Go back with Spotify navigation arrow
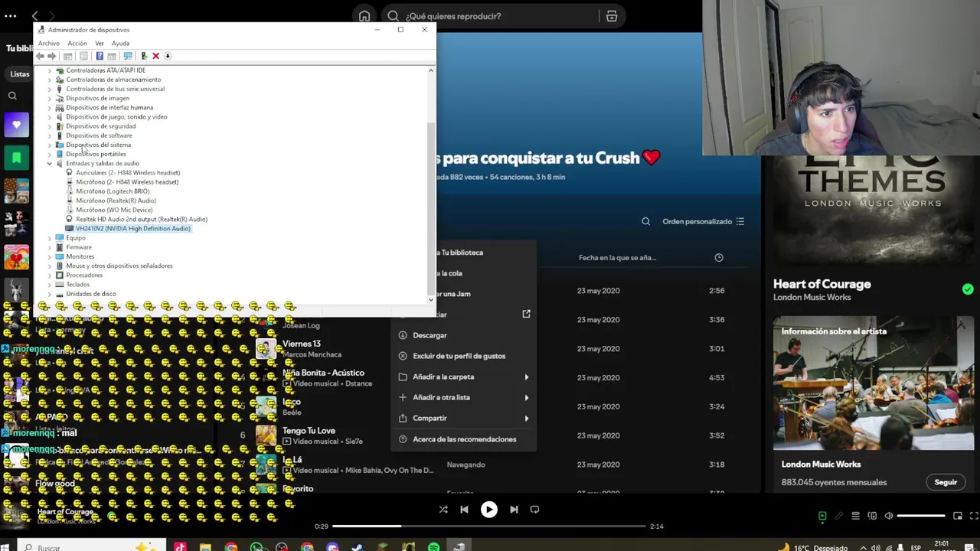 (x=34, y=16)
